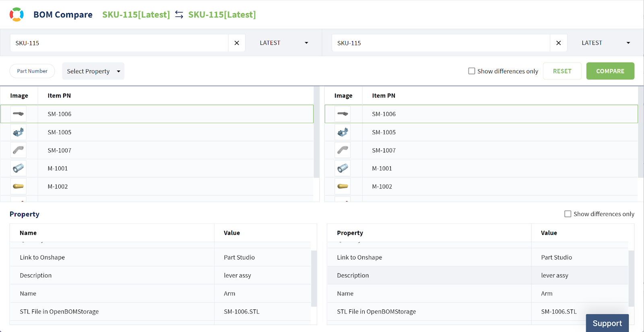644x332 pixels.
Task: Click the RESET button
Action: (562, 71)
